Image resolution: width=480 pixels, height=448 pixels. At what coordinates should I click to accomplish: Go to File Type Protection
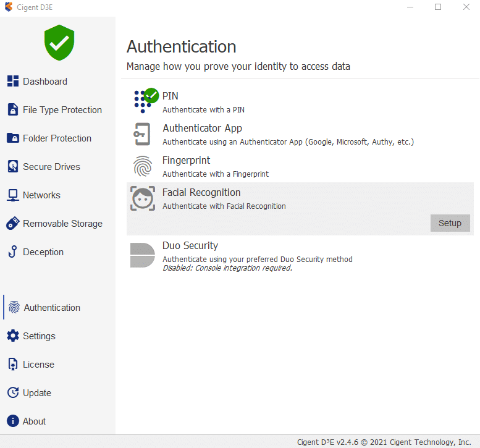(x=62, y=109)
